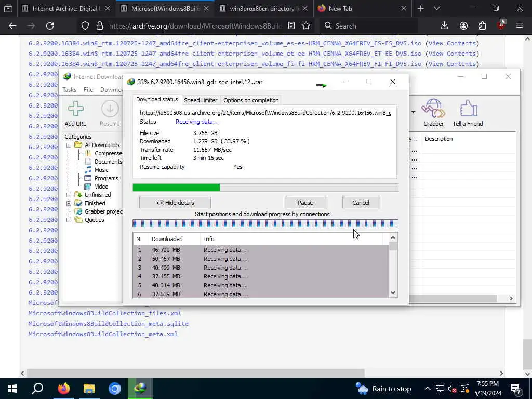Screen dimensions: 532x399
Task: Open the uBlock extension icon with badge
Action: click(x=501, y=25)
